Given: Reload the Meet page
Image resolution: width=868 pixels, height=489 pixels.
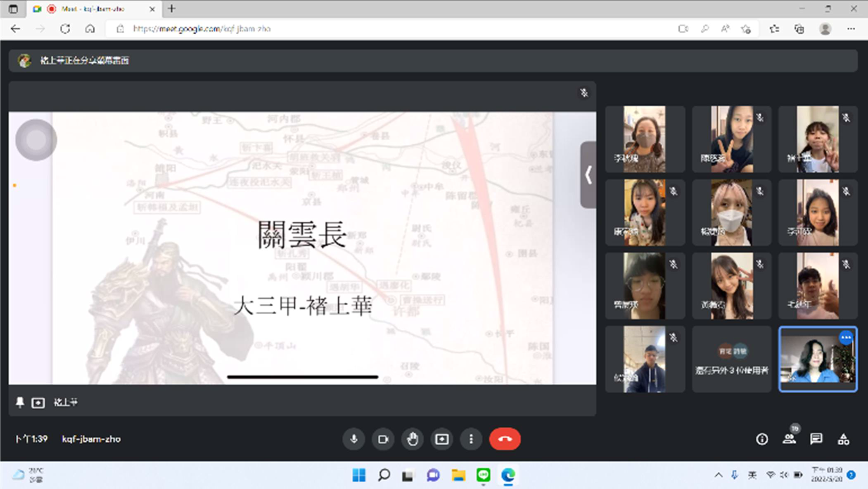Looking at the screenshot, I should pos(65,29).
